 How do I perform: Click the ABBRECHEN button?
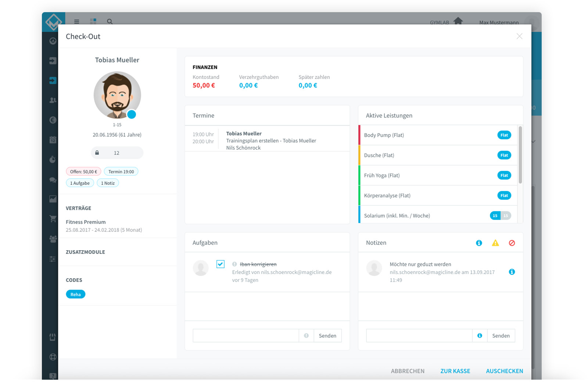(x=408, y=371)
